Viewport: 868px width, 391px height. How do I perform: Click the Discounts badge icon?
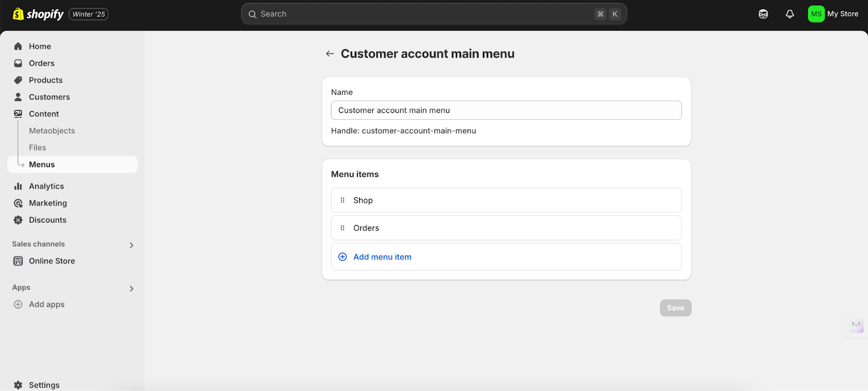point(18,220)
